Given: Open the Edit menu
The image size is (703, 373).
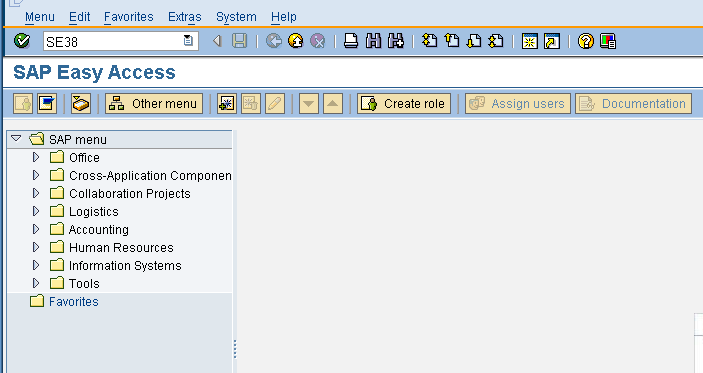Looking at the screenshot, I should tap(79, 17).
